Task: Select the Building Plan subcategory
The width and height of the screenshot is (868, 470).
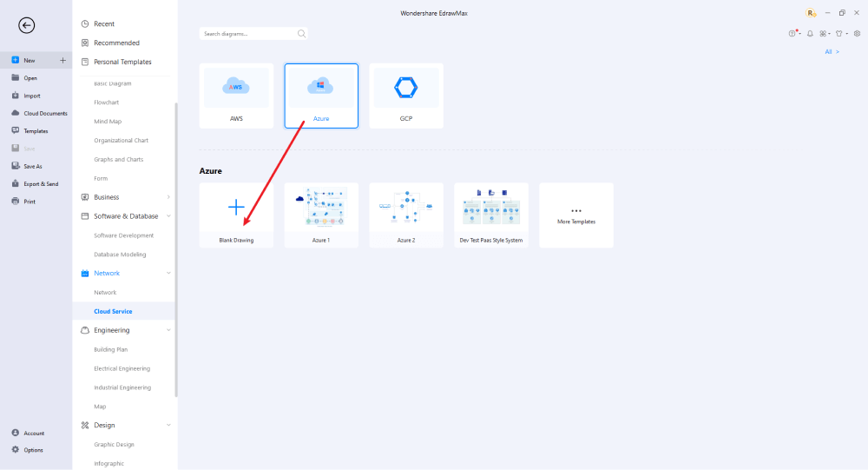Action: (111, 350)
